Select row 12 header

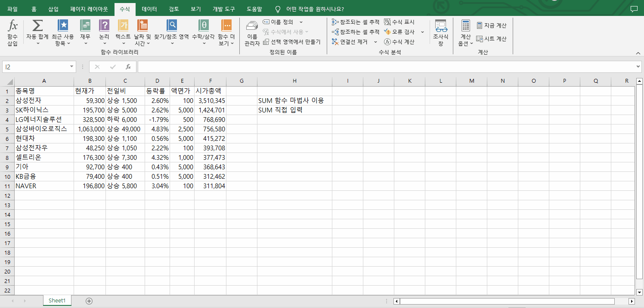click(7, 196)
